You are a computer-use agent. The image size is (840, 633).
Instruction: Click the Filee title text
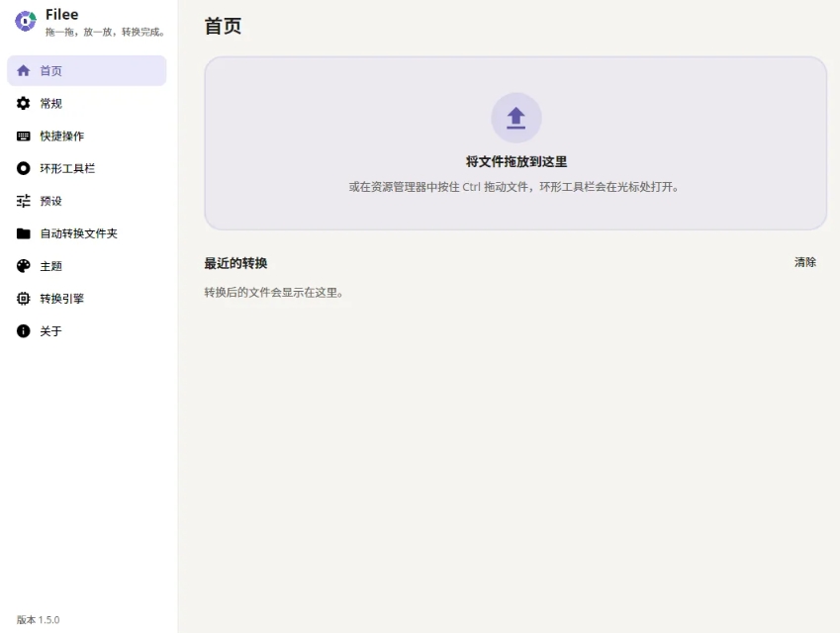62,15
